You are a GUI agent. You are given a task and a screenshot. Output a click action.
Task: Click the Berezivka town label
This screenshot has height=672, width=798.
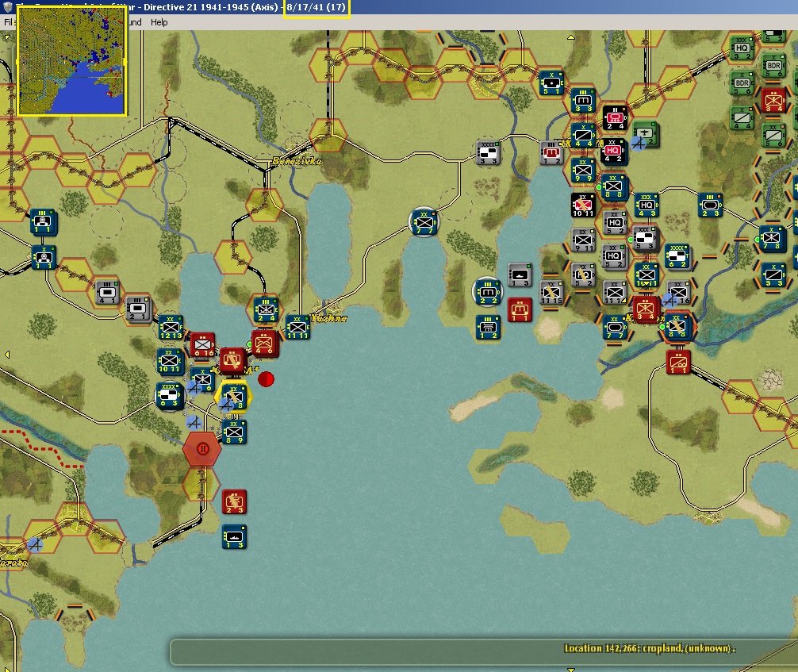[x=297, y=161]
